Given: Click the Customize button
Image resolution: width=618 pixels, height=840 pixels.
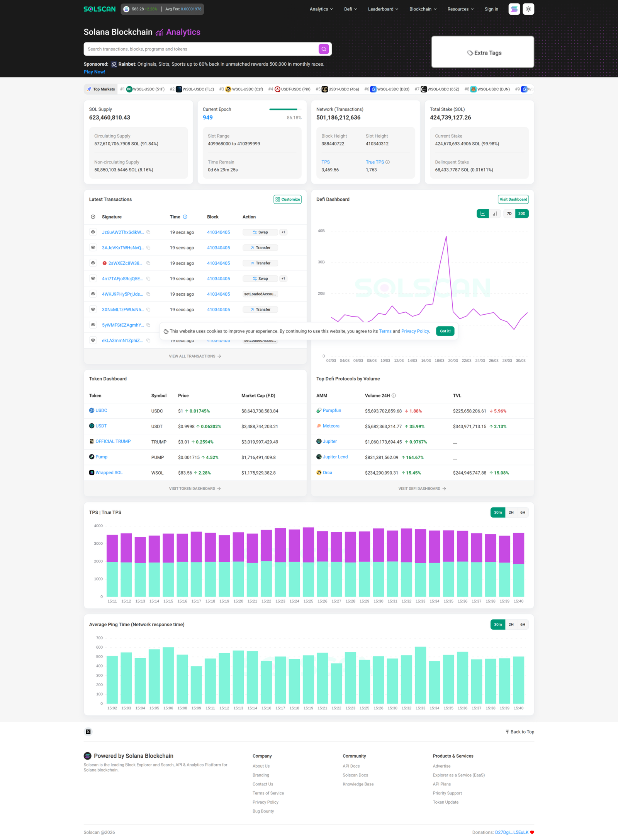Looking at the screenshot, I should 287,199.
